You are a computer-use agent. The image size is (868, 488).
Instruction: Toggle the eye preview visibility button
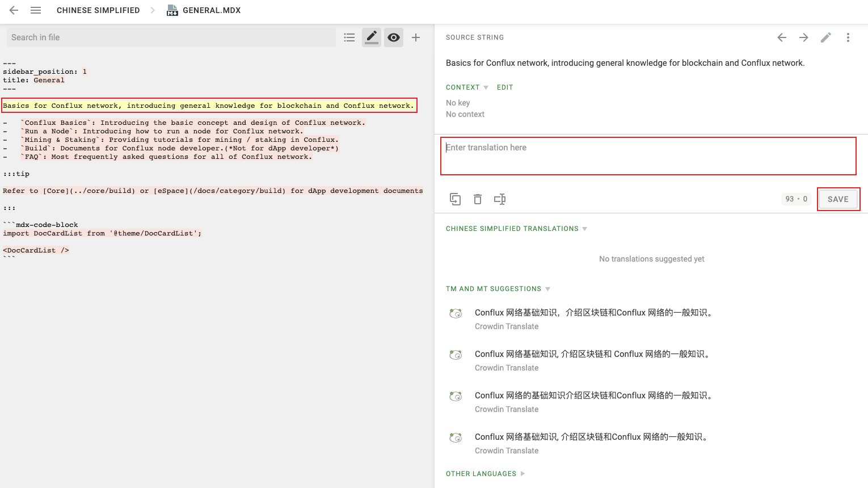(x=394, y=37)
